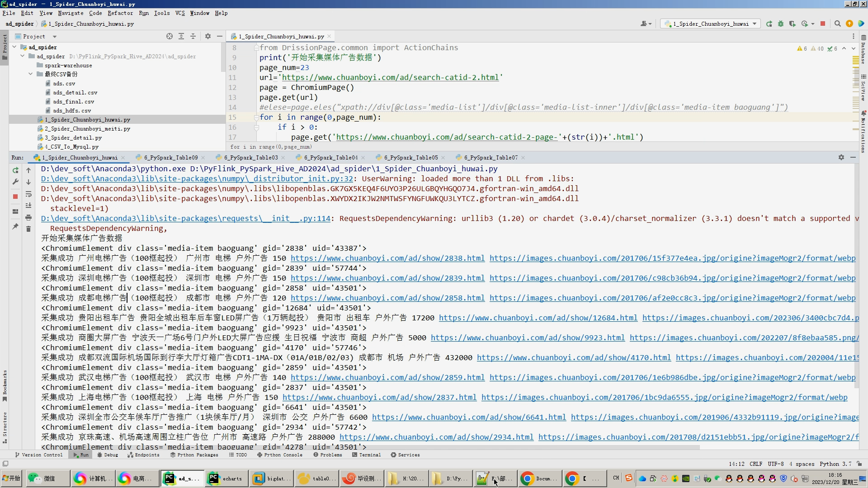The width and height of the screenshot is (868, 488).
Task: Click the Run with Coverage icon
Action: coord(793,24)
